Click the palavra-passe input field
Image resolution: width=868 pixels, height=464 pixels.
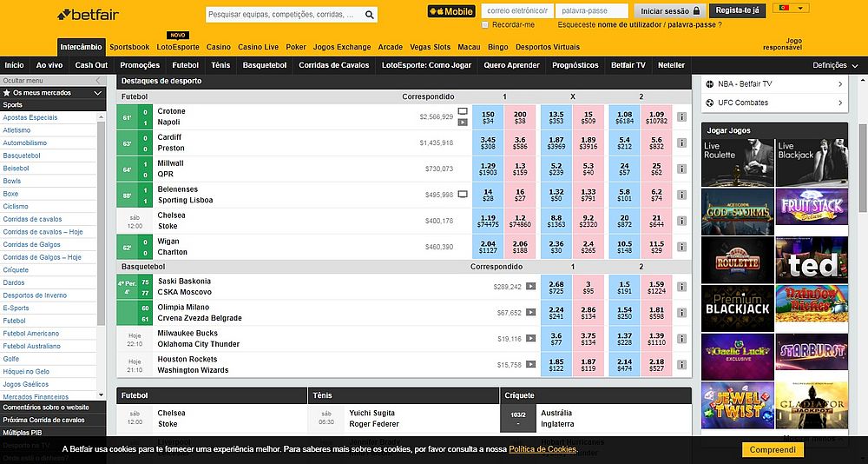click(x=591, y=10)
